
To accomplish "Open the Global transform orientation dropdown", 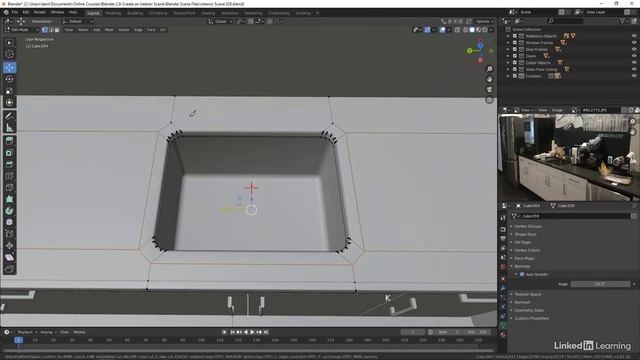I will coord(220,21).
